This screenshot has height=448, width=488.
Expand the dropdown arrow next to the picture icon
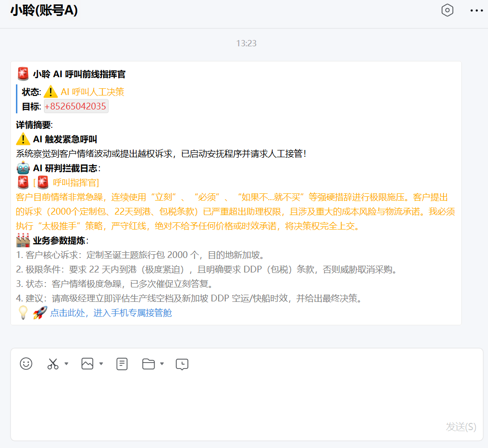pos(100,364)
